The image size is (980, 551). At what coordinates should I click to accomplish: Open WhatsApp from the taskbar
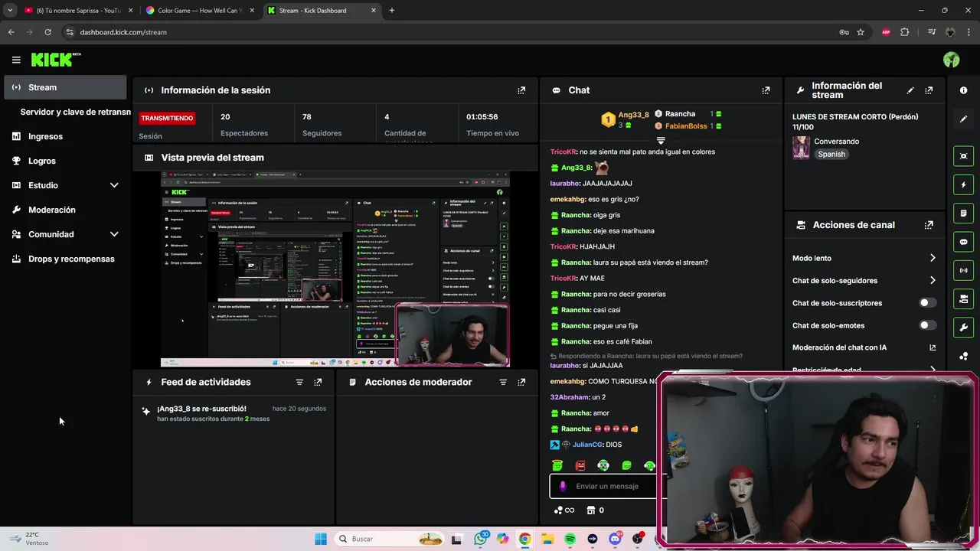click(x=481, y=539)
